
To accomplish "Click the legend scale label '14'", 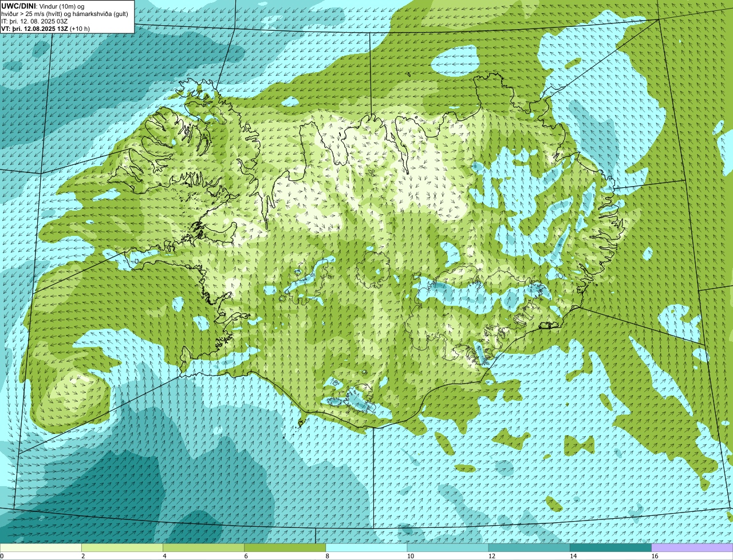I will pos(573,556).
